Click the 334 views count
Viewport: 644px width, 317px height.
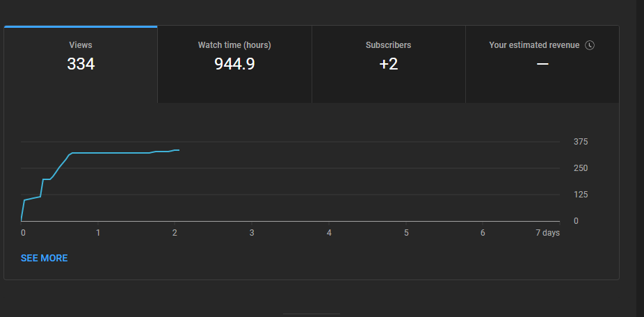81,64
